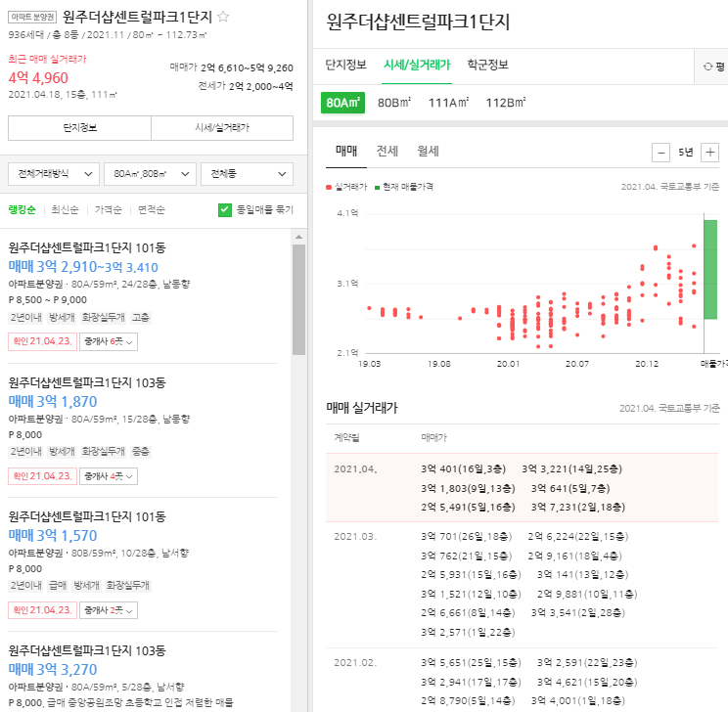Sort listings by 면적순

pyautogui.click(x=152, y=210)
